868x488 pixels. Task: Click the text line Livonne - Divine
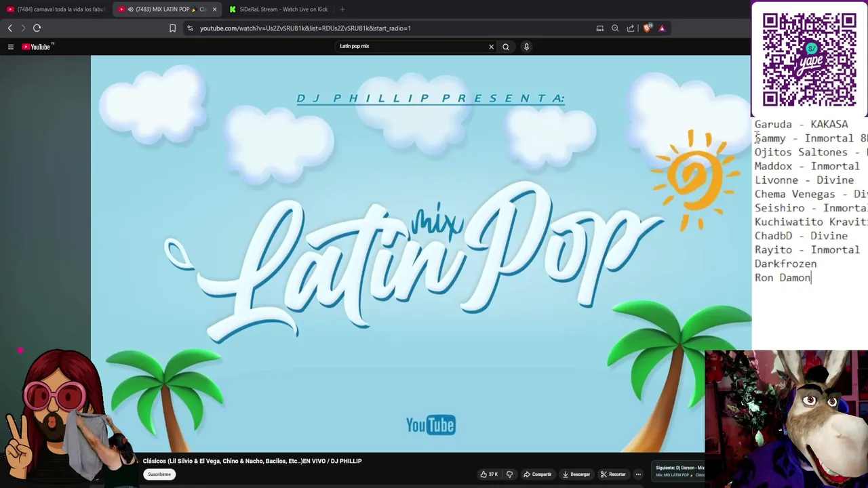coord(804,180)
